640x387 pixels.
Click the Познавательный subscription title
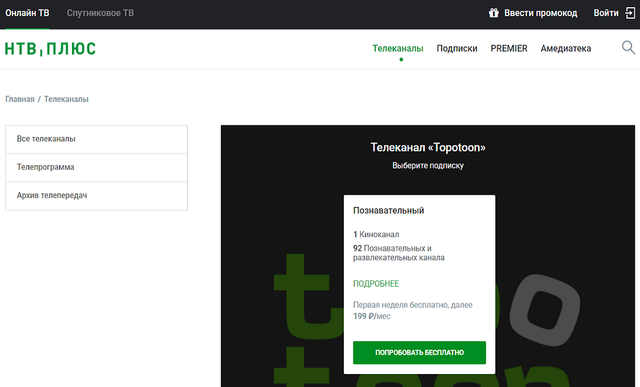point(389,211)
